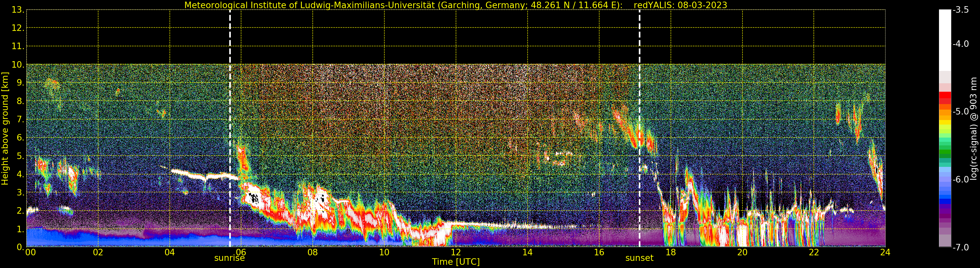Image resolution: width=980 pixels, height=268 pixels.
Task: Click the 'sunset' label below the axis
Action: [x=639, y=258]
